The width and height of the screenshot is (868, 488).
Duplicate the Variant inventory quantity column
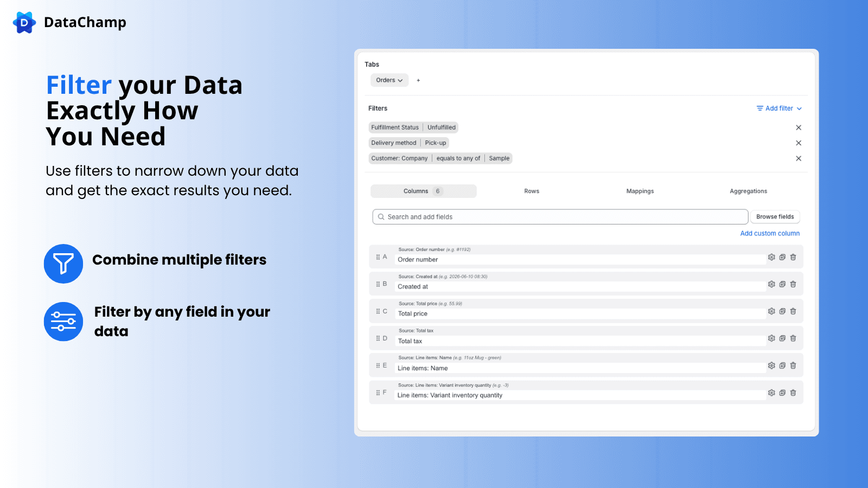click(782, 393)
